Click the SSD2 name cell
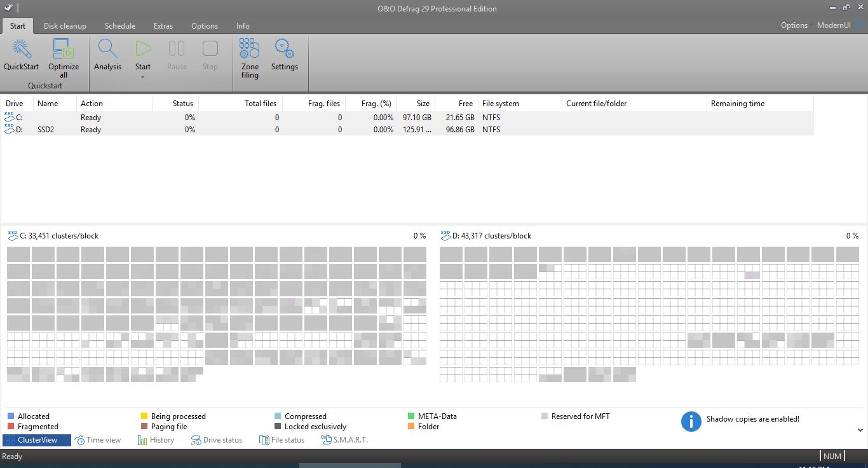This screenshot has width=868, height=468. (47, 130)
